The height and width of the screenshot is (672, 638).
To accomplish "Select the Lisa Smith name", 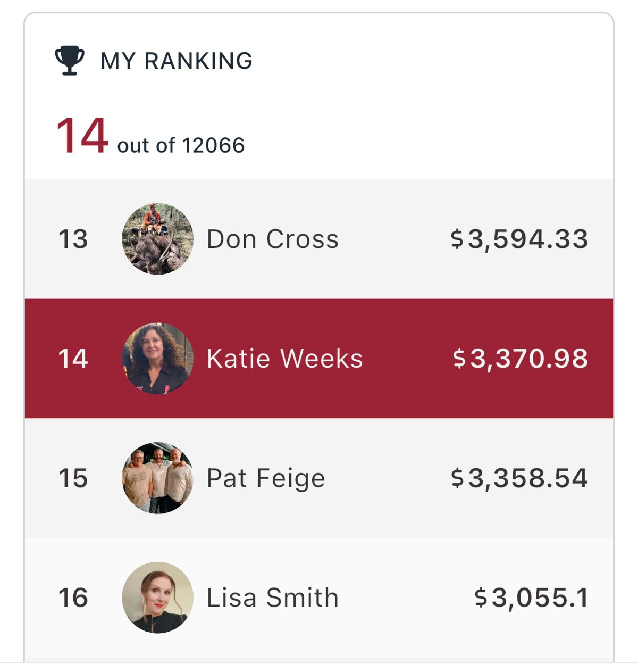I will click(272, 598).
